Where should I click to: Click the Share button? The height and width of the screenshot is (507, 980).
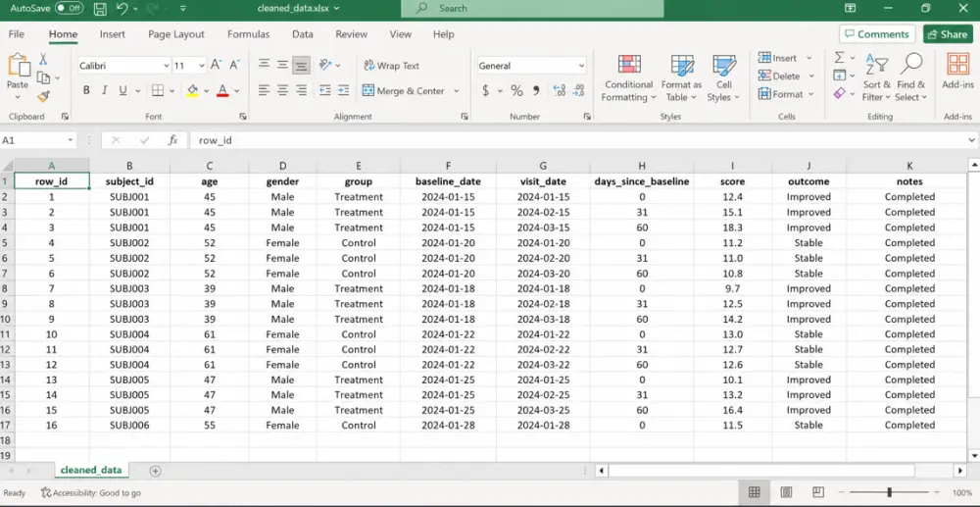pos(948,34)
